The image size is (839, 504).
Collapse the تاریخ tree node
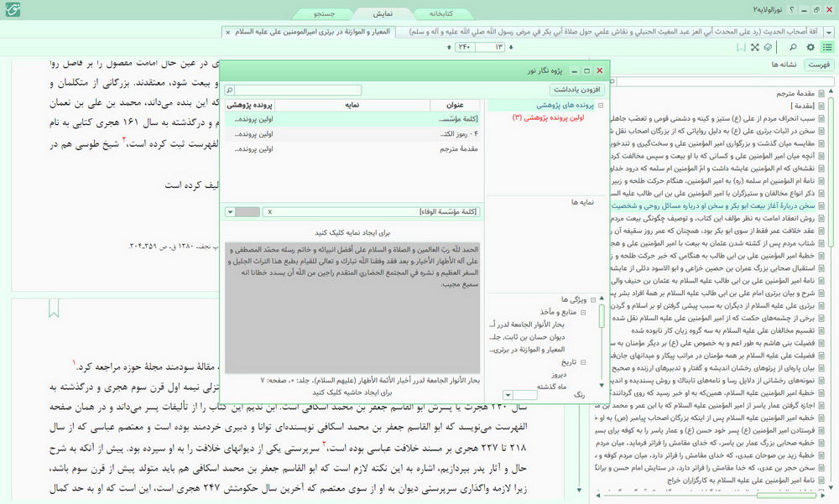[x=583, y=362]
